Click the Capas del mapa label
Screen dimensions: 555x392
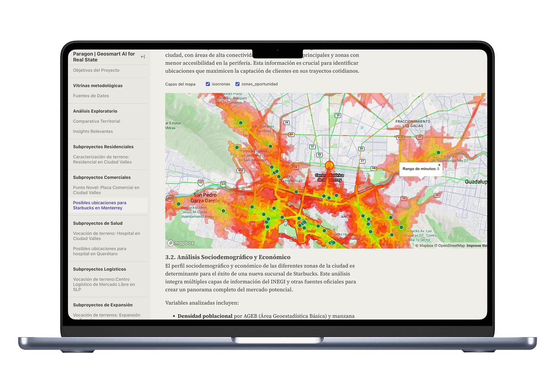coord(180,84)
